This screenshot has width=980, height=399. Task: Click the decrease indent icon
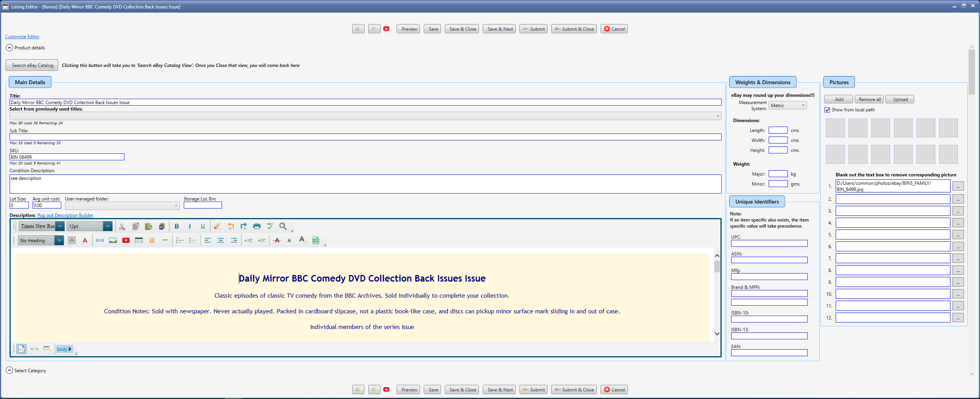tap(248, 240)
